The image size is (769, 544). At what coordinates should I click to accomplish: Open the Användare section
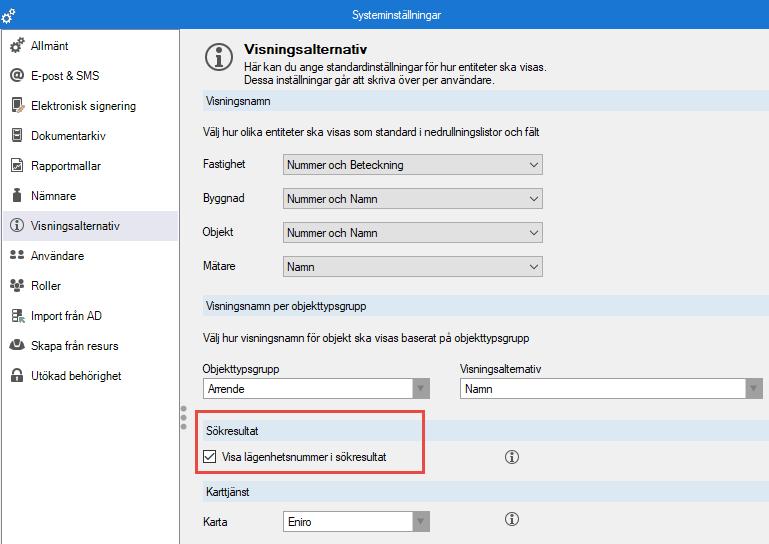[x=91, y=256]
